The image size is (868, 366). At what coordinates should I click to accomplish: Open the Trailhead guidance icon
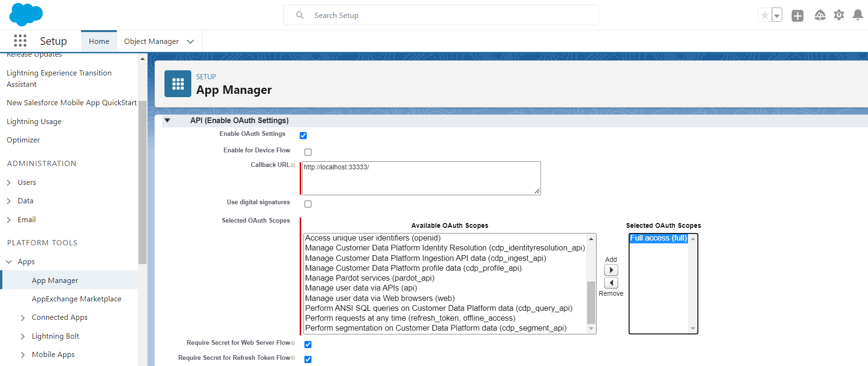tap(820, 16)
